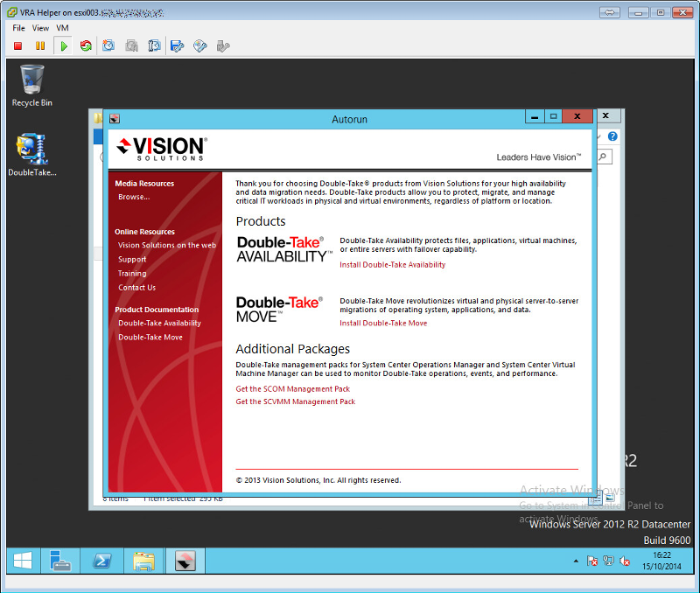Screen dimensions: 700x593
Task: Open the Snapshot Manager toolbar icon
Action: tap(154, 46)
